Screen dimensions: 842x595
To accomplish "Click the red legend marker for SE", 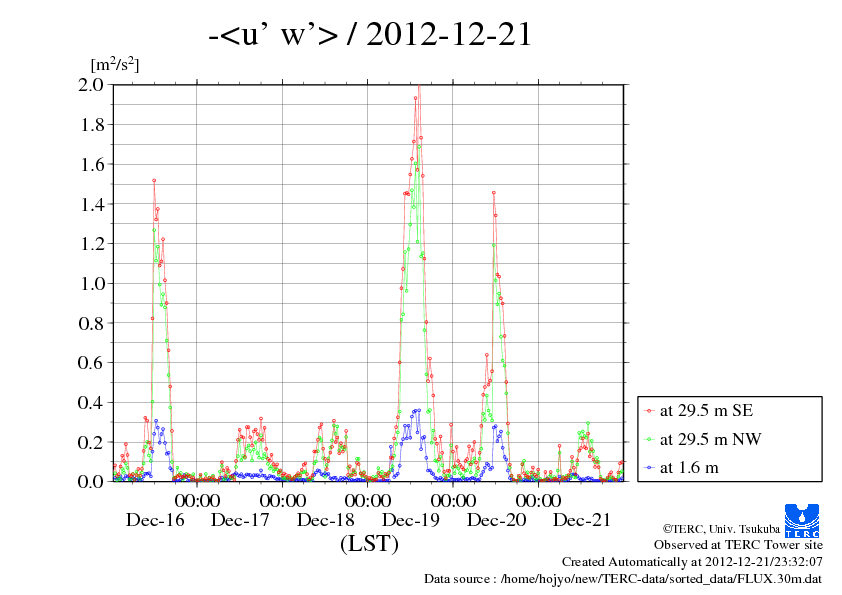I will coord(649,411).
